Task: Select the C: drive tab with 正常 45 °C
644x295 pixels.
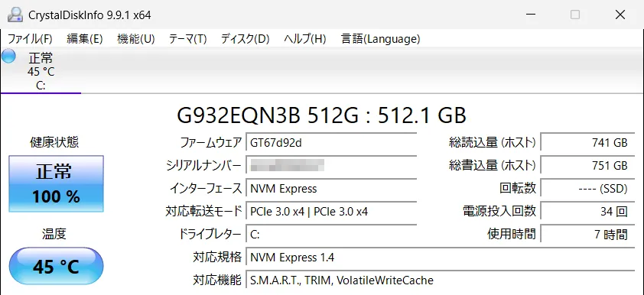Action: (41, 70)
